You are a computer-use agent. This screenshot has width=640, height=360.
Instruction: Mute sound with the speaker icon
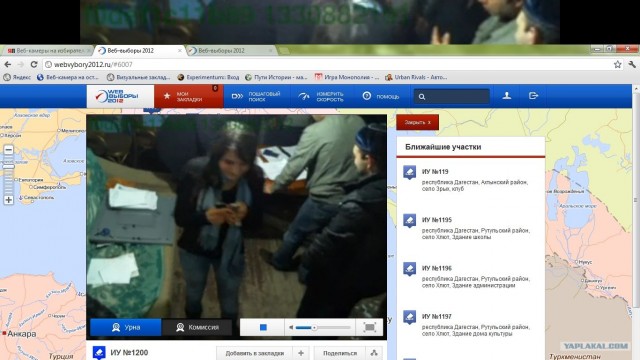pos(291,327)
